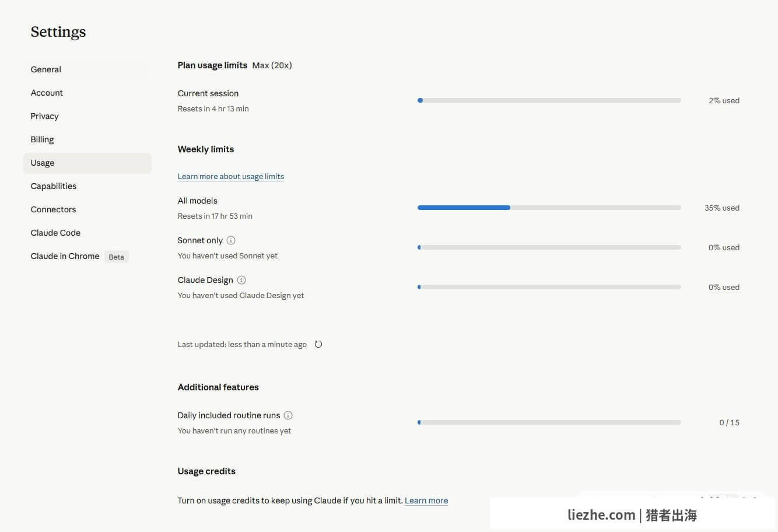Click the All models weekly usage bar
Screen dimensions: 778x532
coord(549,208)
